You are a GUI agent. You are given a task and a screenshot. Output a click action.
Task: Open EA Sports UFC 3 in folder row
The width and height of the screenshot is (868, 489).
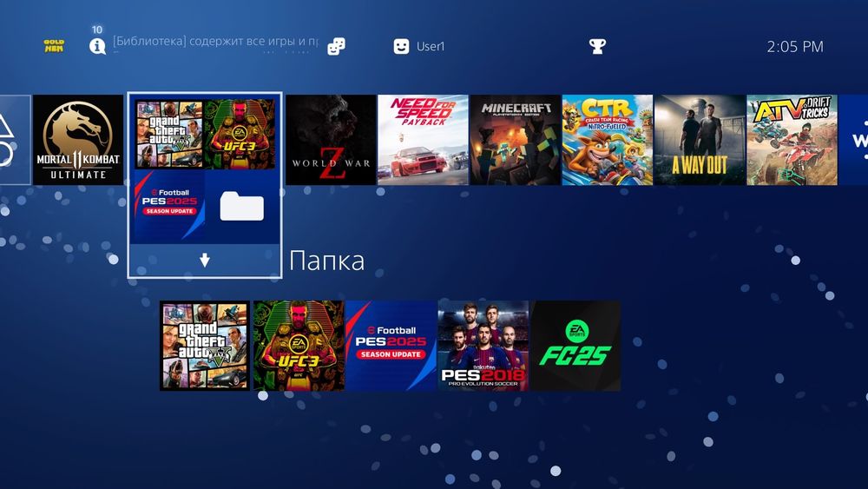(299, 346)
